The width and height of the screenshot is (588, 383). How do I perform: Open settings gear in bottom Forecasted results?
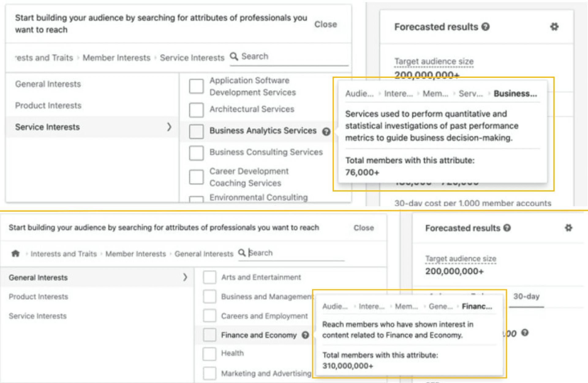pos(568,228)
